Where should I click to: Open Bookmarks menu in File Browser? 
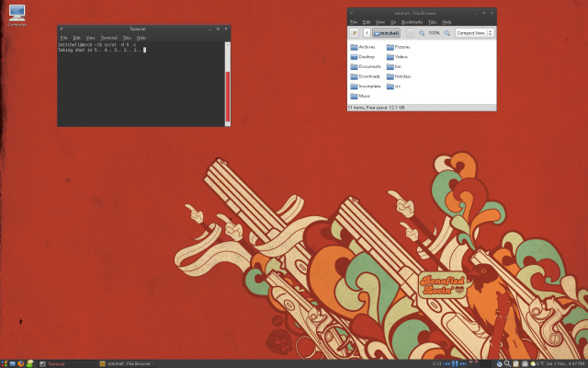click(x=412, y=22)
